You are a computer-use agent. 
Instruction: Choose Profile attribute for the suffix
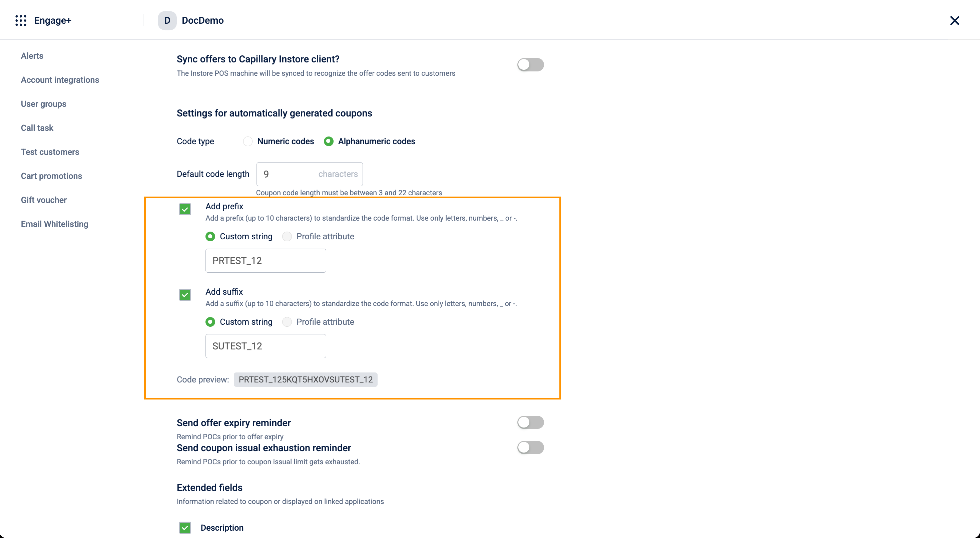pyautogui.click(x=287, y=322)
